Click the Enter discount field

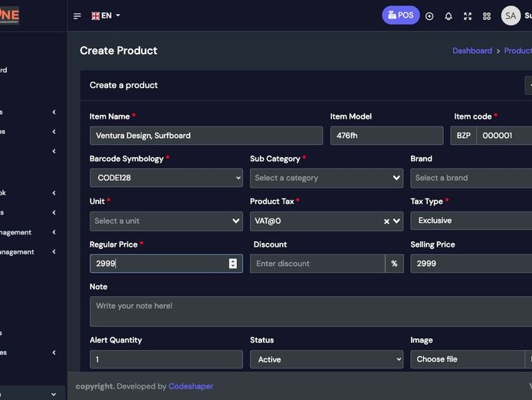coord(317,264)
